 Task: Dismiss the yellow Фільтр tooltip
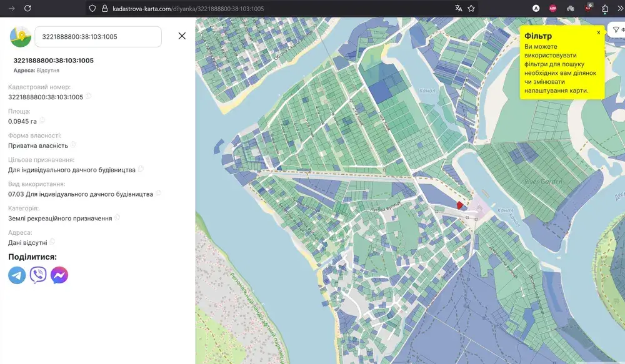point(598,32)
